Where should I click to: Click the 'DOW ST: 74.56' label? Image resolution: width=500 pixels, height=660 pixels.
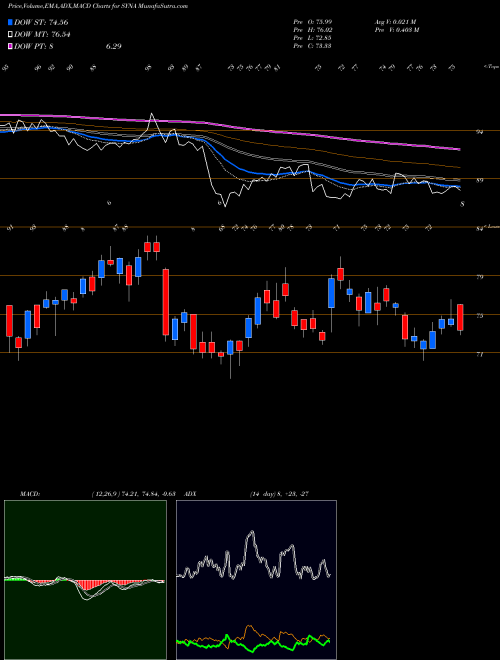coord(41,23)
